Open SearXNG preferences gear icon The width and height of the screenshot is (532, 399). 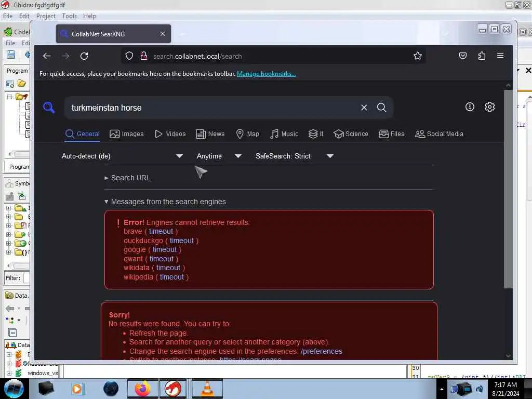click(489, 107)
